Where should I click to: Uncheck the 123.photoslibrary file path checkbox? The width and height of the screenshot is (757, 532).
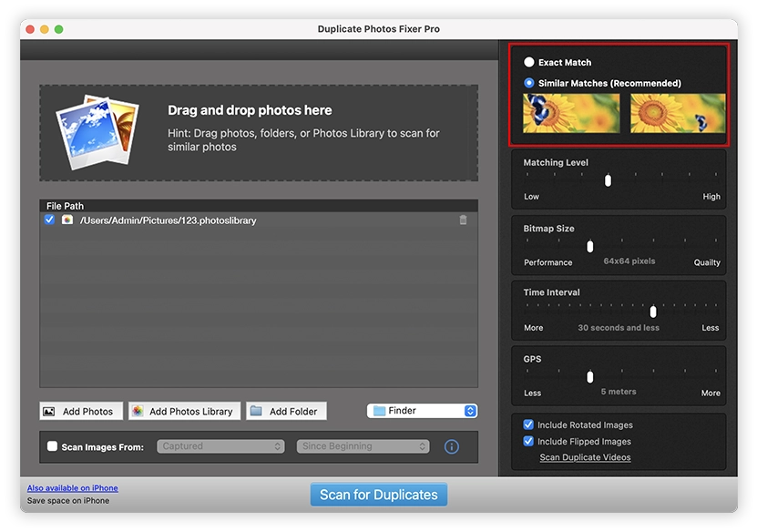[49, 220]
